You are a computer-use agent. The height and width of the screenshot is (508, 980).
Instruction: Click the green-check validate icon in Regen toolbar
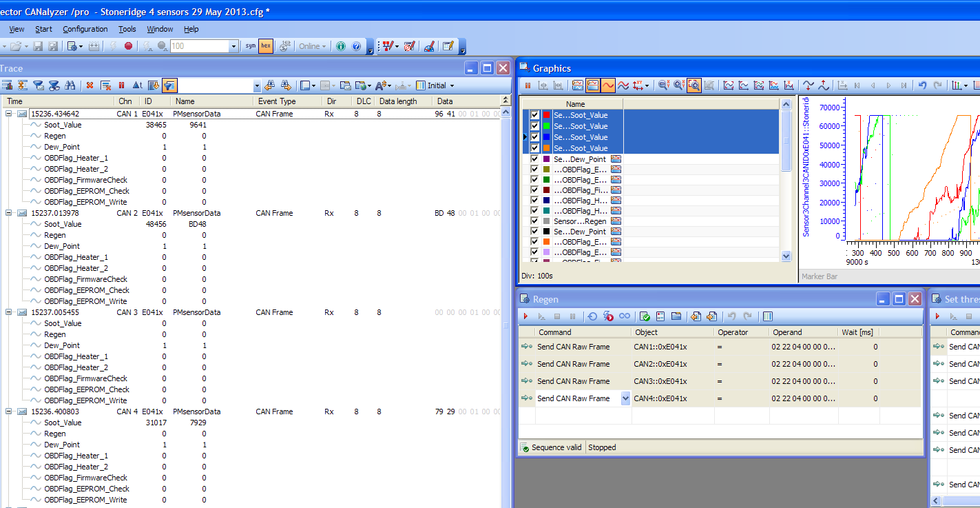pos(645,316)
